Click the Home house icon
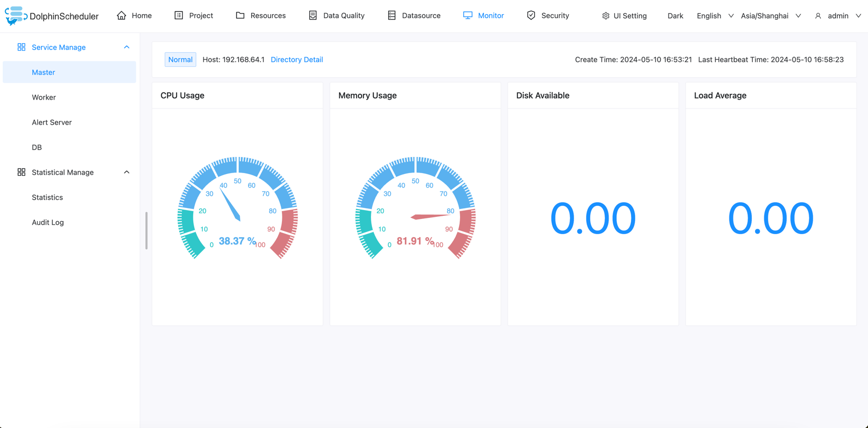The height and width of the screenshot is (428, 868). (121, 16)
